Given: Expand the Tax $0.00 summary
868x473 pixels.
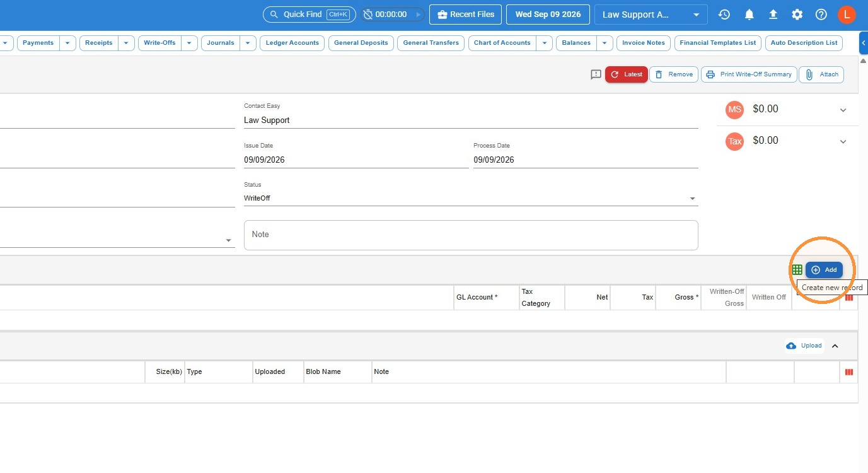Looking at the screenshot, I should [843, 141].
